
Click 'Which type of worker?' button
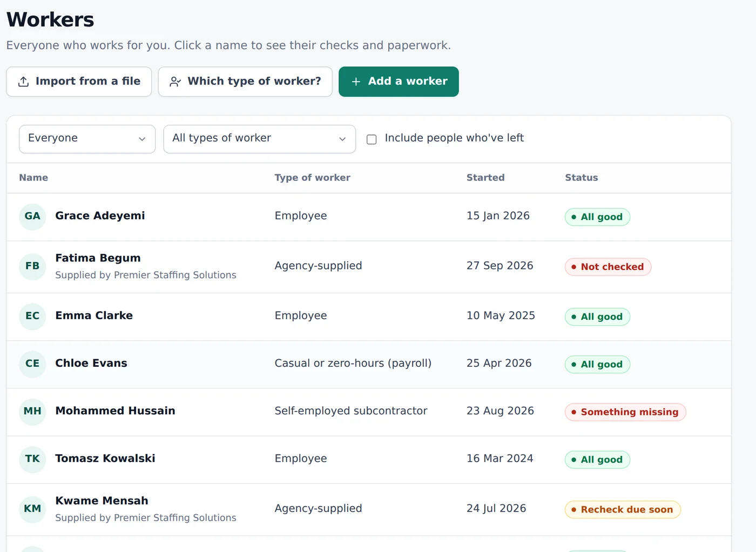point(245,82)
